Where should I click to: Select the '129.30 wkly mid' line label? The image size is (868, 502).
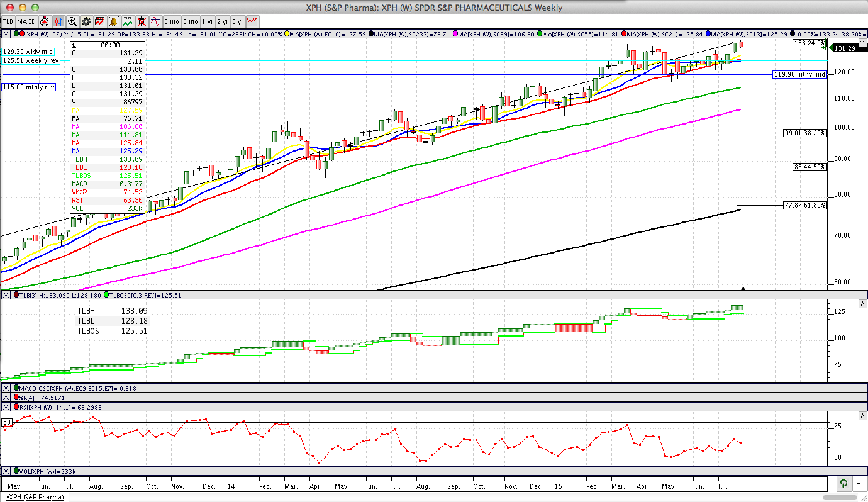pyautogui.click(x=28, y=52)
